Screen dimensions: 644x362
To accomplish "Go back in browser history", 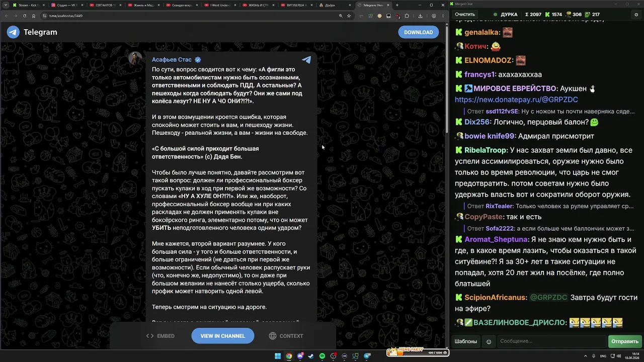I will coord(6,16).
